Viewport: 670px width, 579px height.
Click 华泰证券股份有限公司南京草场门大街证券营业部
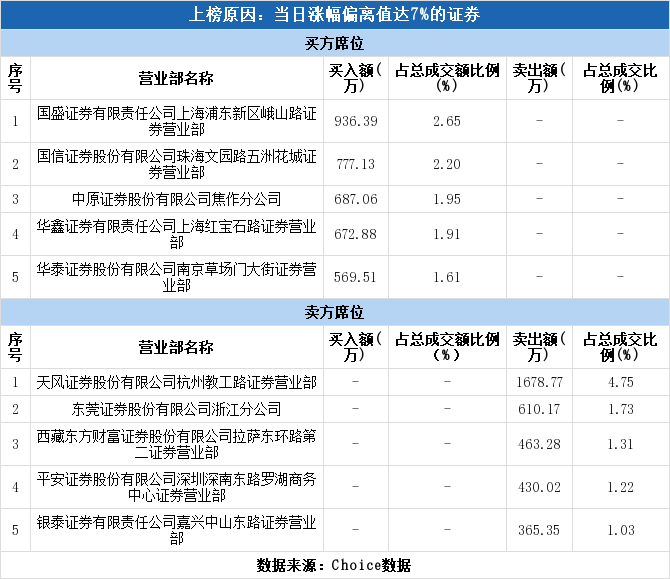click(x=176, y=277)
